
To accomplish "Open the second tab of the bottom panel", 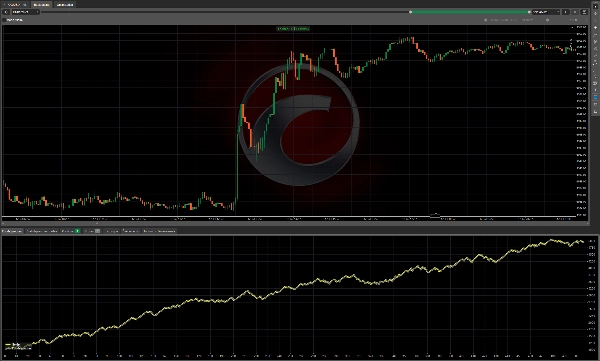I will tap(42, 231).
